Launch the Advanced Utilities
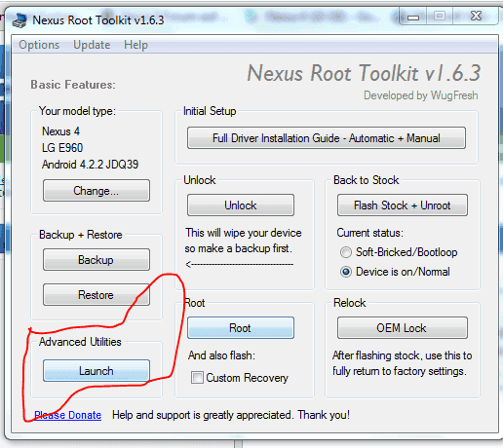Screen dimensions: 503x448 pyautogui.click(x=97, y=370)
